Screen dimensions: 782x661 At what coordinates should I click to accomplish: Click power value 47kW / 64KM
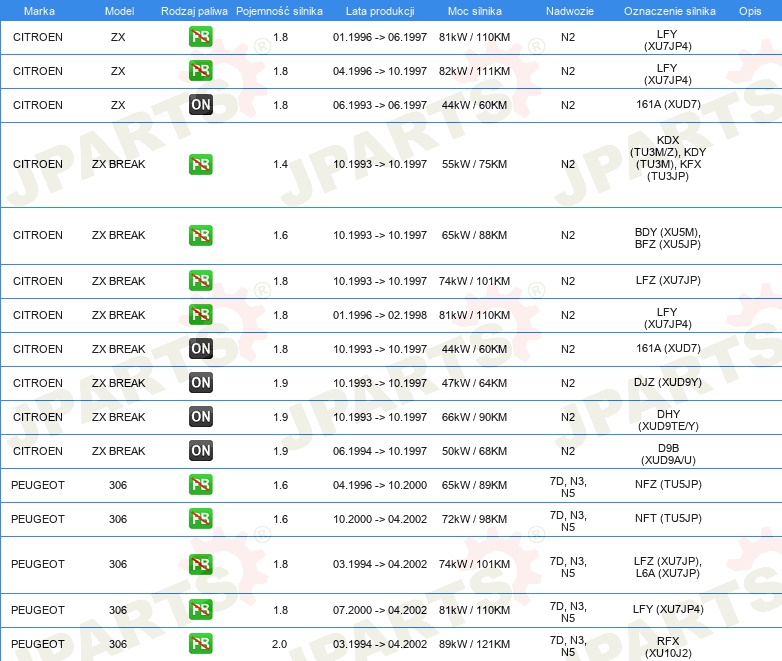[x=474, y=383]
